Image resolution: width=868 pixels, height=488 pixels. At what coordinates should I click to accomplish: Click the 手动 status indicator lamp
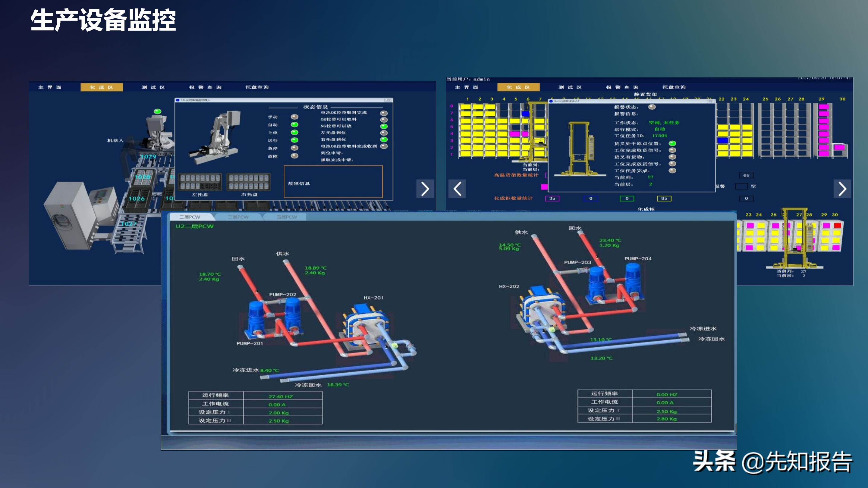[294, 117]
